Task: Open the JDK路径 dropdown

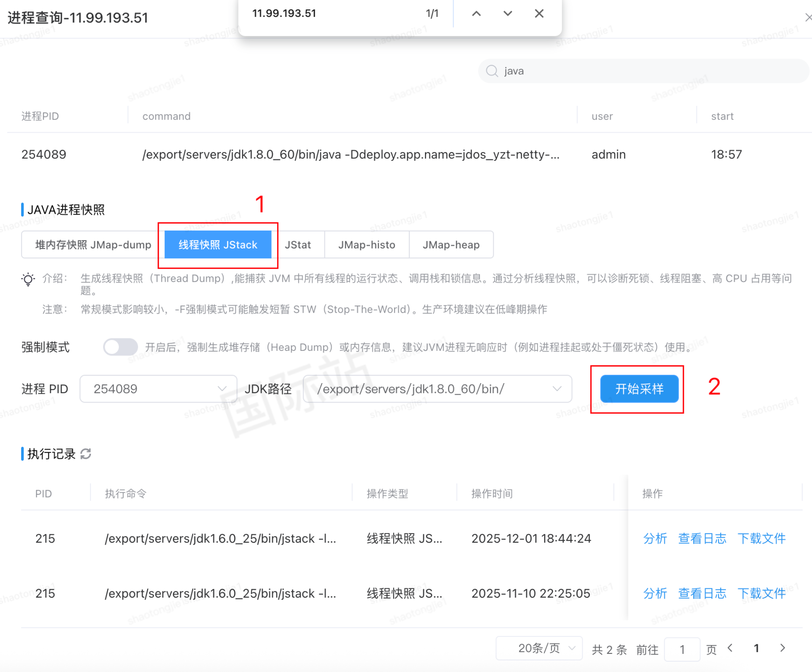Action: pyautogui.click(x=437, y=389)
